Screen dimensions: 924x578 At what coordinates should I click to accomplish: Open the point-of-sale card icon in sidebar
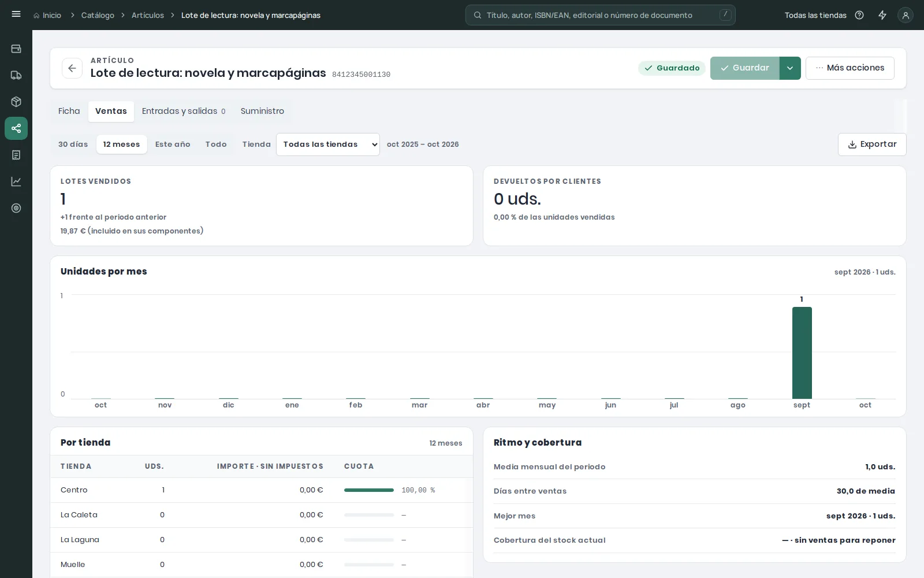pyautogui.click(x=16, y=49)
